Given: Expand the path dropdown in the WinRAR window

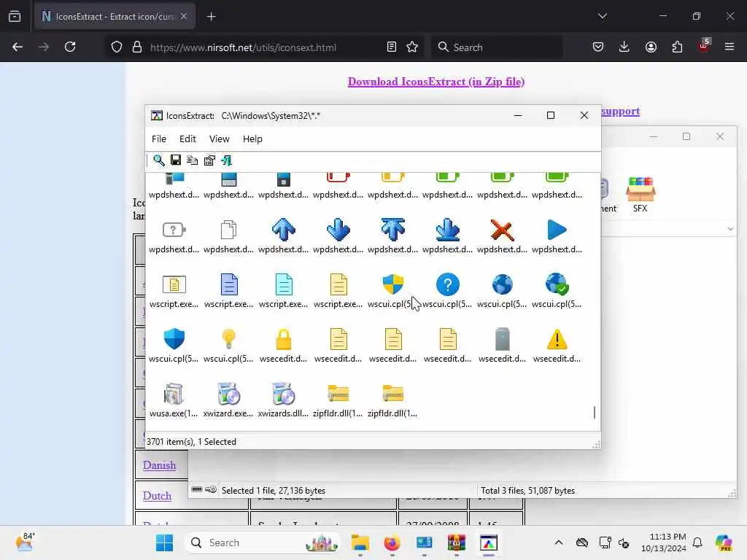Looking at the screenshot, I should click(730, 229).
